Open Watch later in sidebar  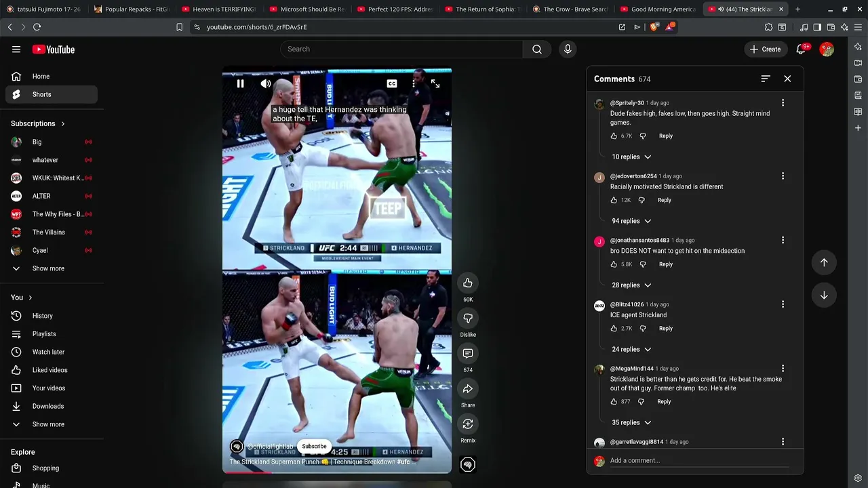point(52,352)
